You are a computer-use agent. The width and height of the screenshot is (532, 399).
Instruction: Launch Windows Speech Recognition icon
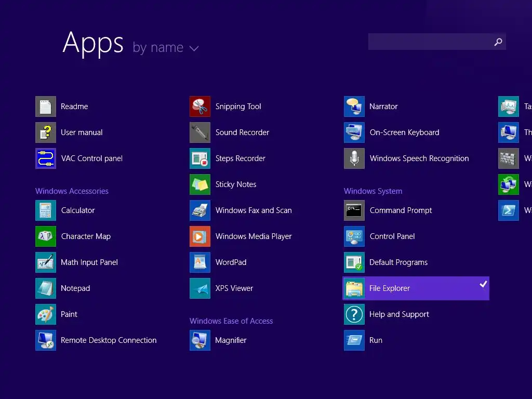(x=354, y=158)
